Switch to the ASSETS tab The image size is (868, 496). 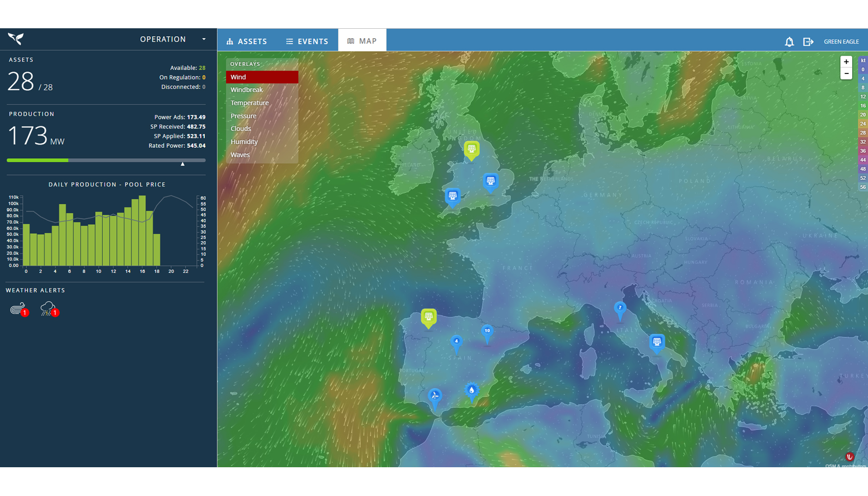coord(247,41)
